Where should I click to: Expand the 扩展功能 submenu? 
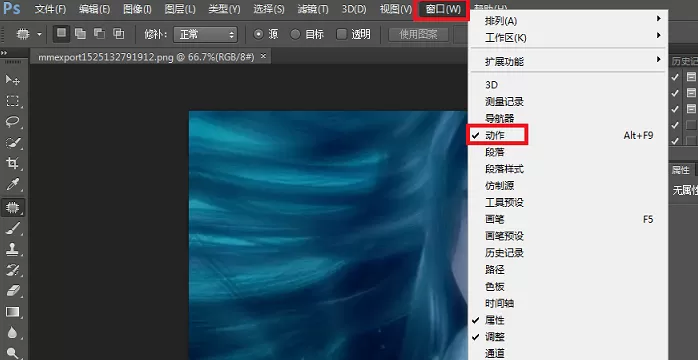568,61
